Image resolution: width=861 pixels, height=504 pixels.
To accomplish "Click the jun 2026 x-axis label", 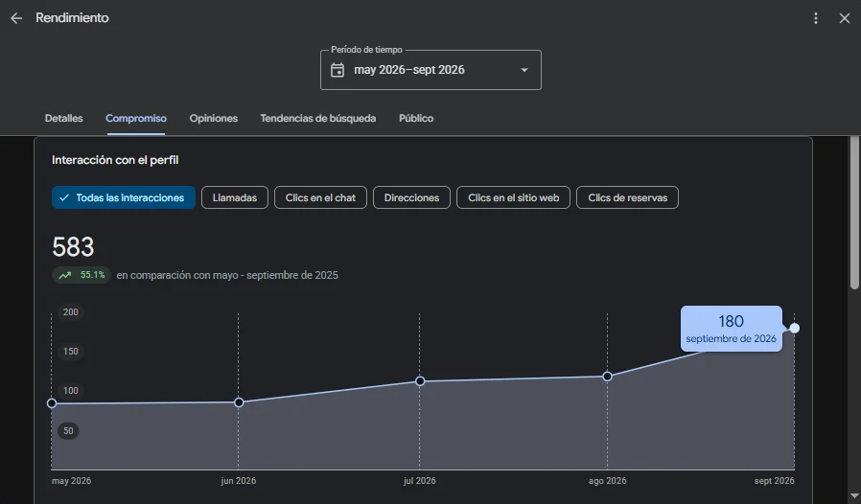I will click(x=239, y=481).
